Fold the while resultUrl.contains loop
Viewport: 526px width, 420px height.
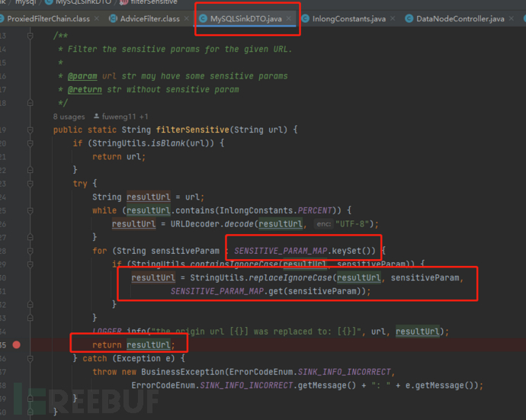pyautogui.click(x=30, y=210)
